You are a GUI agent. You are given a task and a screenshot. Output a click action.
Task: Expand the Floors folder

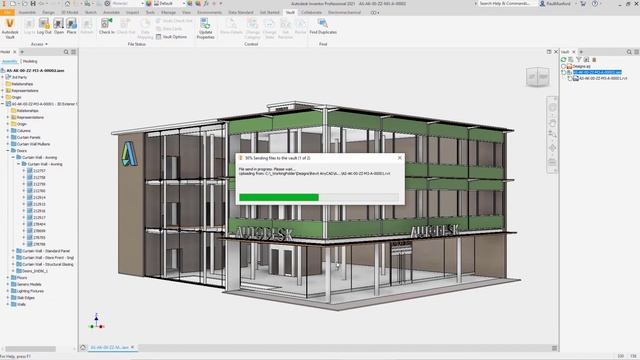[8, 278]
